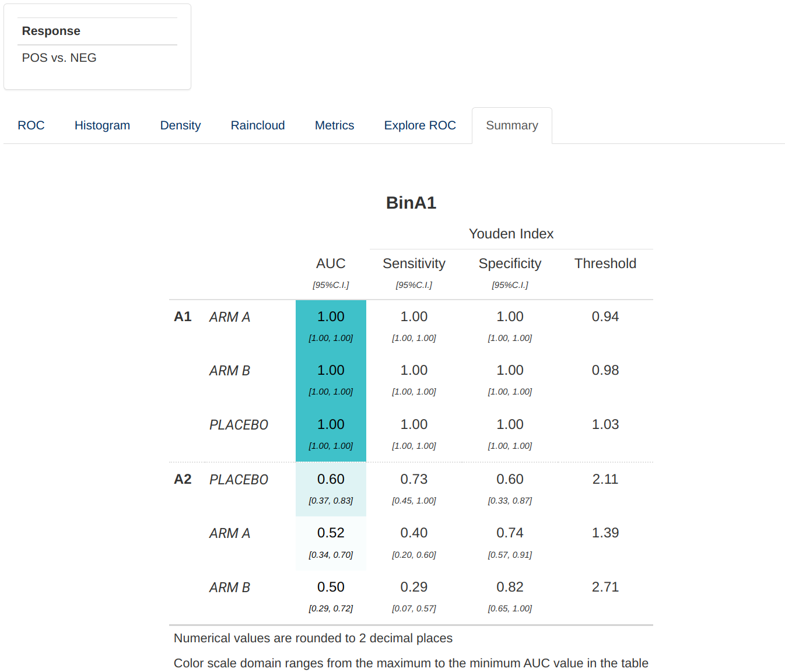Click the AUC column header
Screen dimensions: 785x672
point(331,263)
